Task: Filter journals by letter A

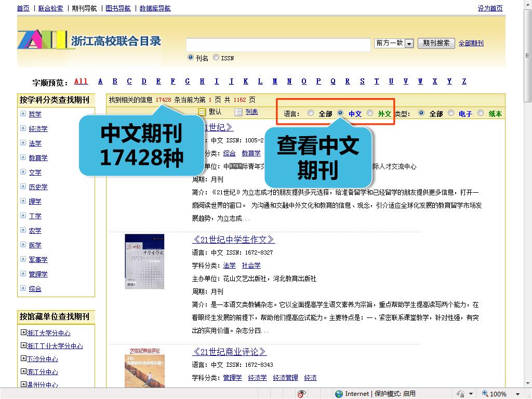Action: (100, 82)
